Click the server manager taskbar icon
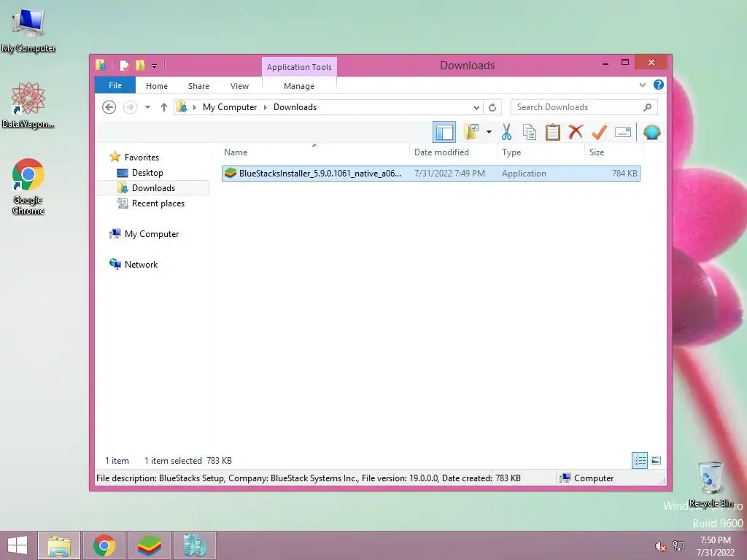The image size is (747, 560). 194,545
